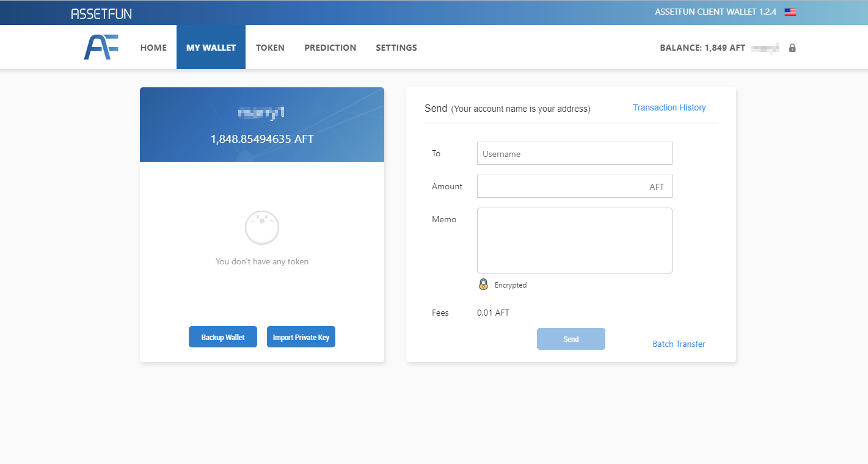Open the Home tab
The image size is (868, 464).
[153, 47]
